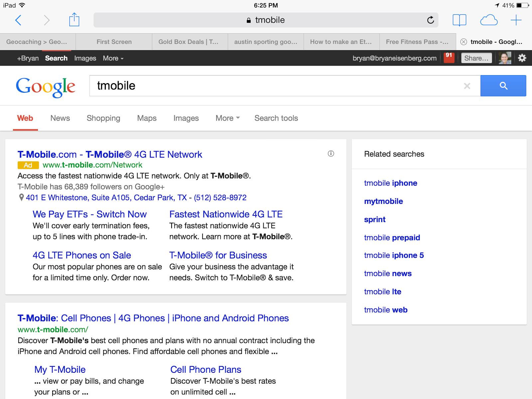The width and height of the screenshot is (532, 399).
Task: Select Search in the black Google bar
Action: 56,58
